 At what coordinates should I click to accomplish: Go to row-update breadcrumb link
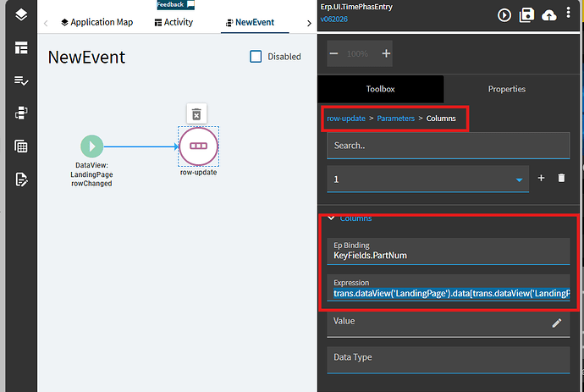click(346, 119)
